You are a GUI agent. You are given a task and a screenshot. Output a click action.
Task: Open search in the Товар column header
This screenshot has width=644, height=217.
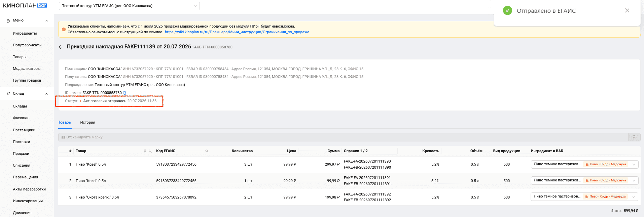click(150, 151)
